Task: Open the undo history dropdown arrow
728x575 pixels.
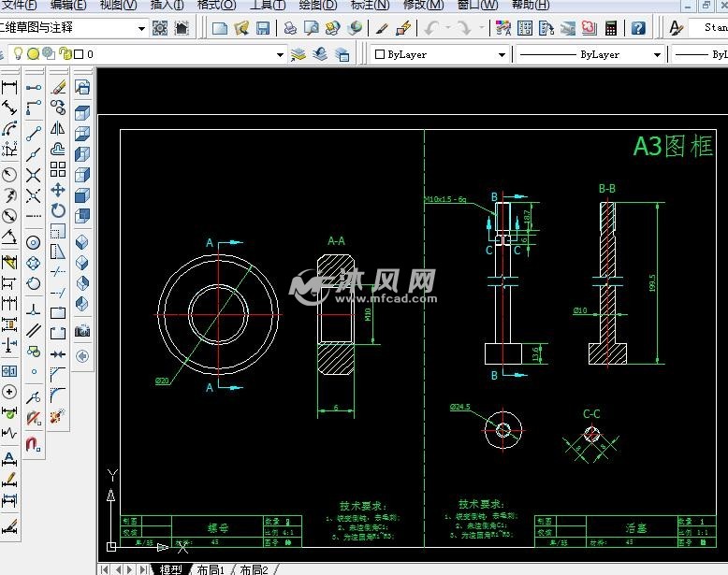Action: click(x=448, y=28)
